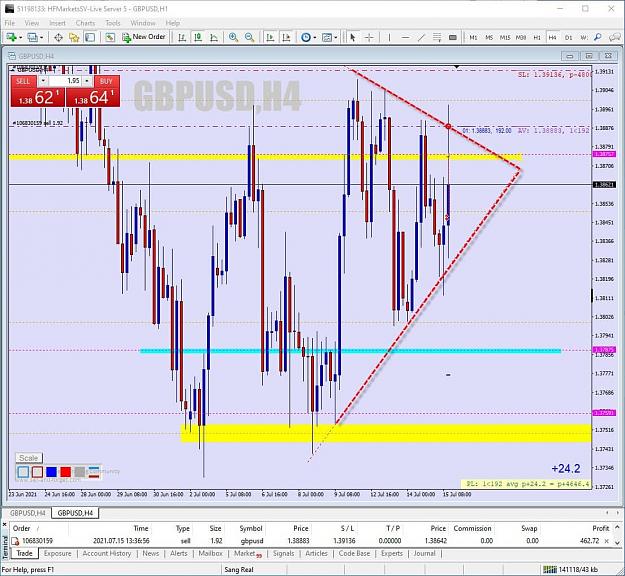Click the search magnifier icon
Viewport: 625px width, 576px height.
597,37
